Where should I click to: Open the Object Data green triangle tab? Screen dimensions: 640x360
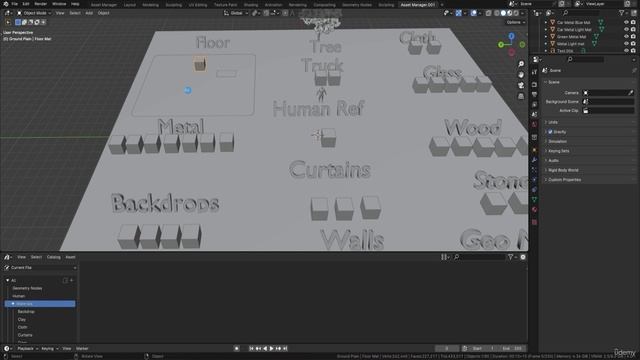(534, 200)
